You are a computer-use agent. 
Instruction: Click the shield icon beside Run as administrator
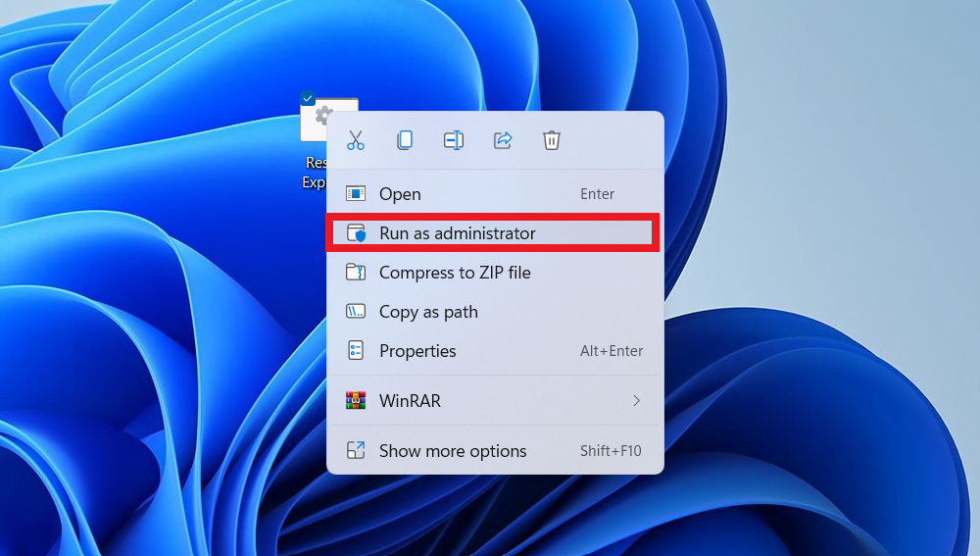pyautogui.click(x=357, y=232)
